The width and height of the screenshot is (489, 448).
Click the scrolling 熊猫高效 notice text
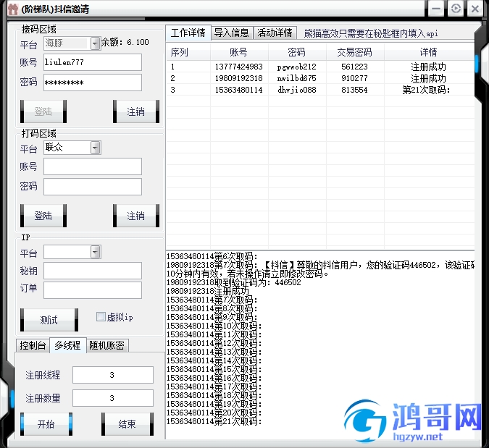click(371, 33)
